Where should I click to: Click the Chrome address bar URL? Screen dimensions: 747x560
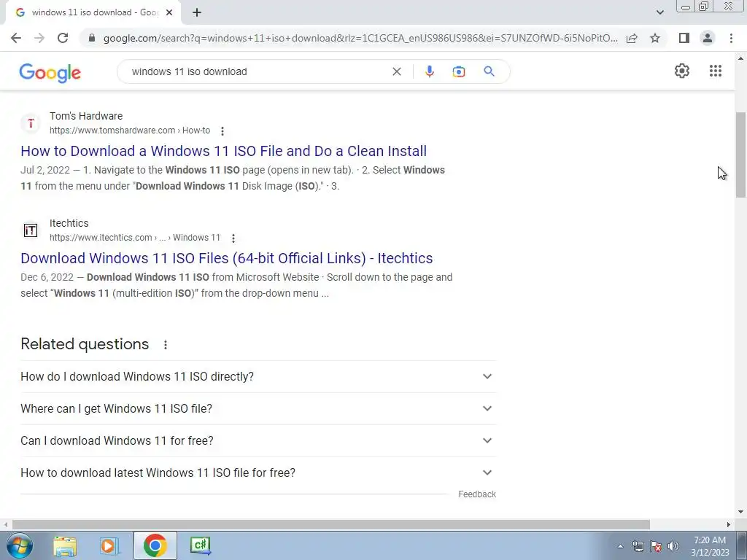click(360, 38)
